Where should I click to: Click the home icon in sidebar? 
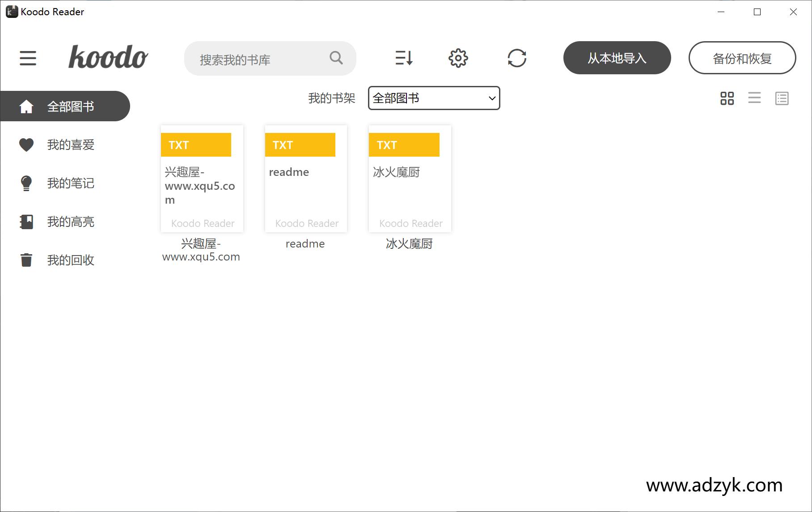tap(26, 107)
